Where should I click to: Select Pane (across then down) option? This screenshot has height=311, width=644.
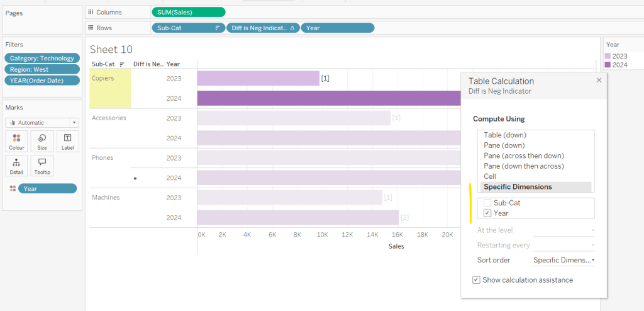(523, 155)
